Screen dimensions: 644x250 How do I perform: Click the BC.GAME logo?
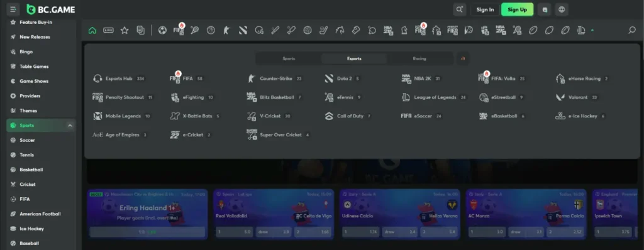[x=50, y=9]
